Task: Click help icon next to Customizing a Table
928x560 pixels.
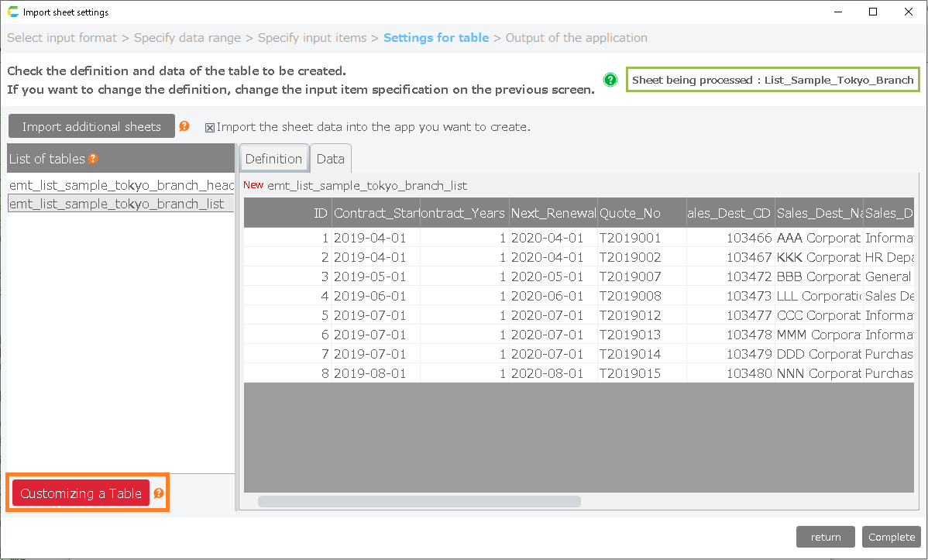Action: (x=159, y=493)
